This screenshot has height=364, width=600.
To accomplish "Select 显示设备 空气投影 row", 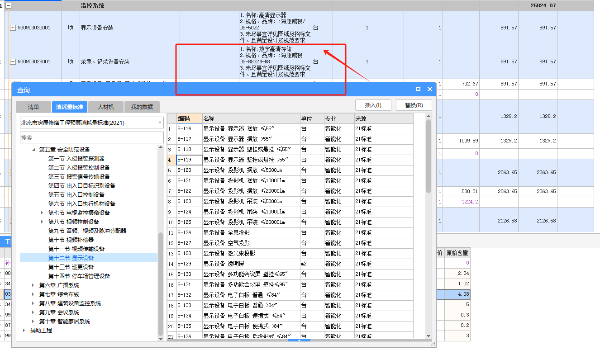I will tap(290, 243).
